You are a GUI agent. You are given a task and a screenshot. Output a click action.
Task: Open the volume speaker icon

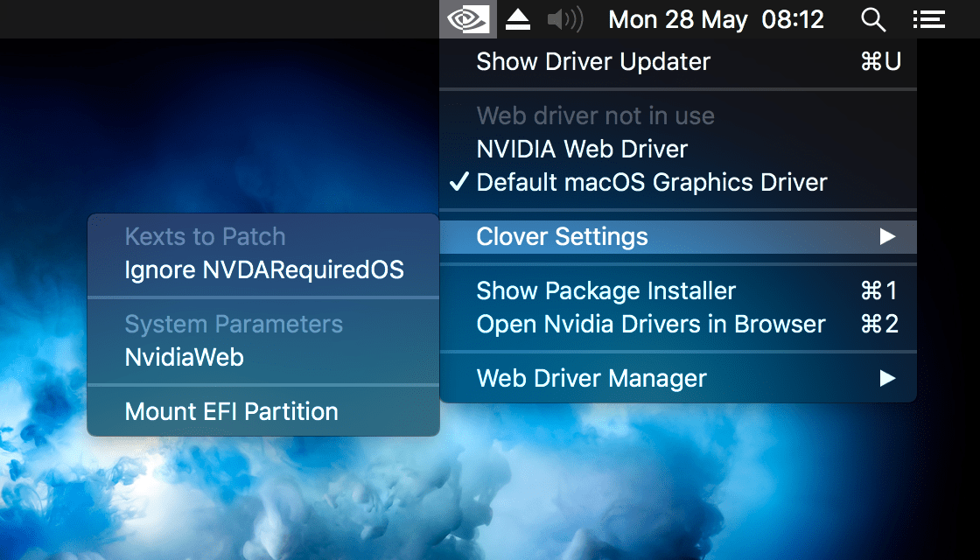[565, 19]
